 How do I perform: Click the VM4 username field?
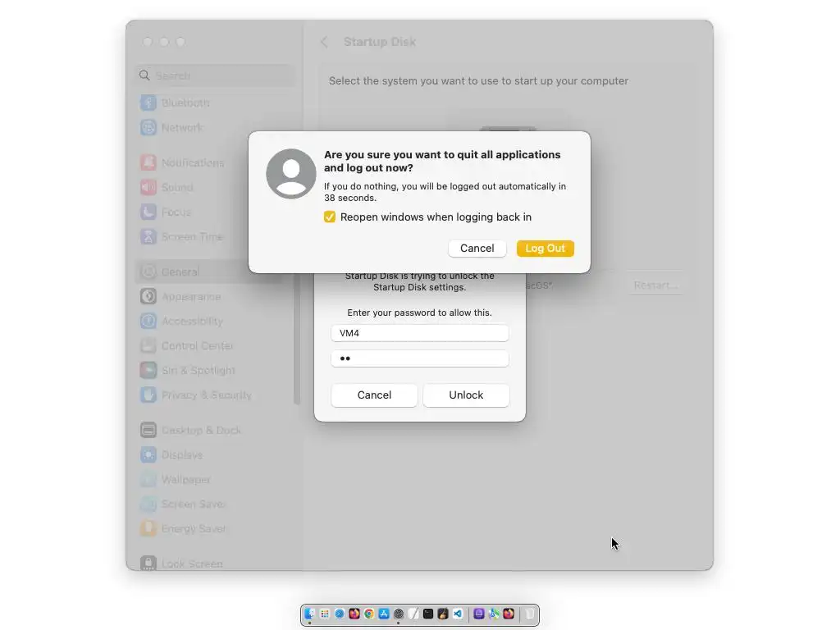(419, 333)
